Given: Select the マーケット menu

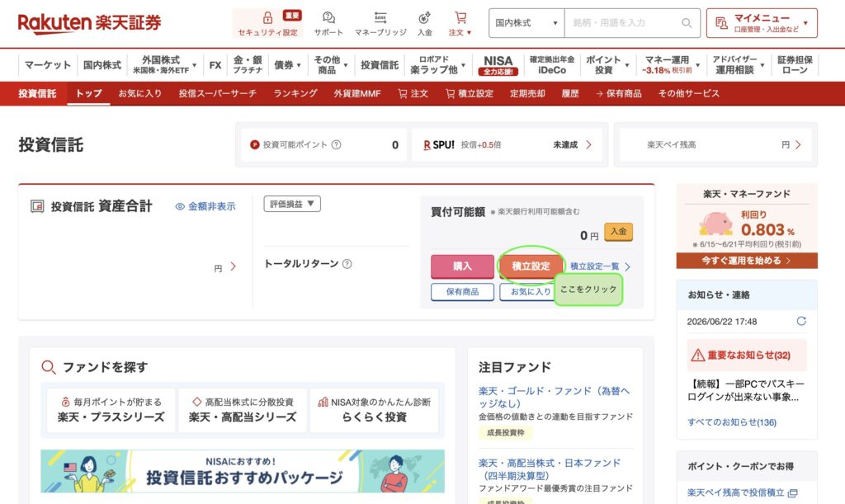Looking at the screenshot, I should [47, 64].
